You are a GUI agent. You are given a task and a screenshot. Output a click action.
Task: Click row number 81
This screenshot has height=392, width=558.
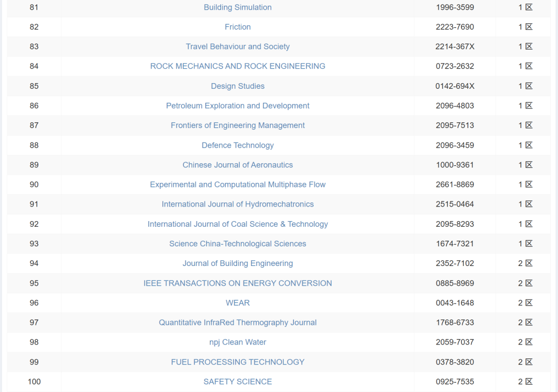pyautogui.click(x=34, y=7)
